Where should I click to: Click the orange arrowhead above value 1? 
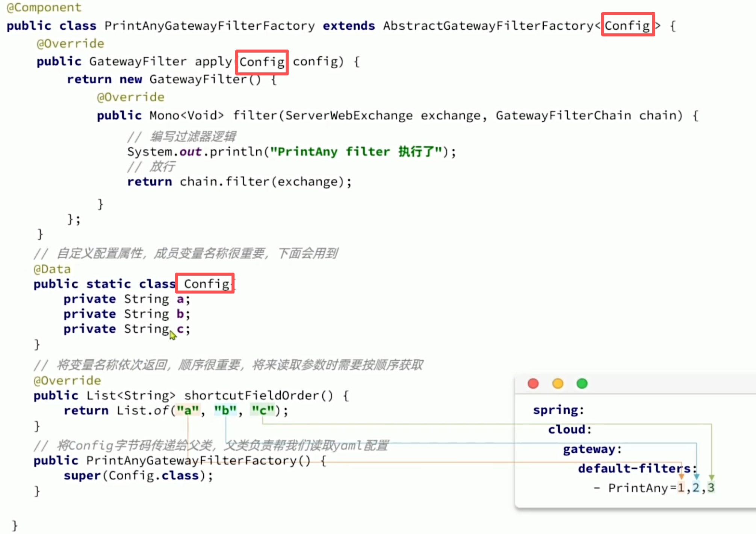coord(681,476)
